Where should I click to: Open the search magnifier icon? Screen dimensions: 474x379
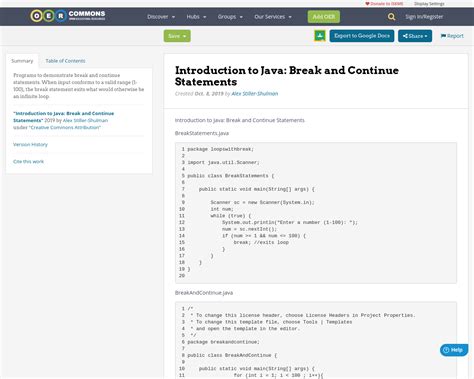click(391, 17)
